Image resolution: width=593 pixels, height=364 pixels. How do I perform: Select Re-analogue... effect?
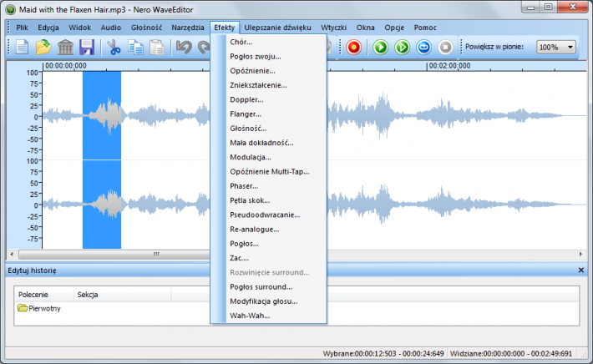click(268, 229)
